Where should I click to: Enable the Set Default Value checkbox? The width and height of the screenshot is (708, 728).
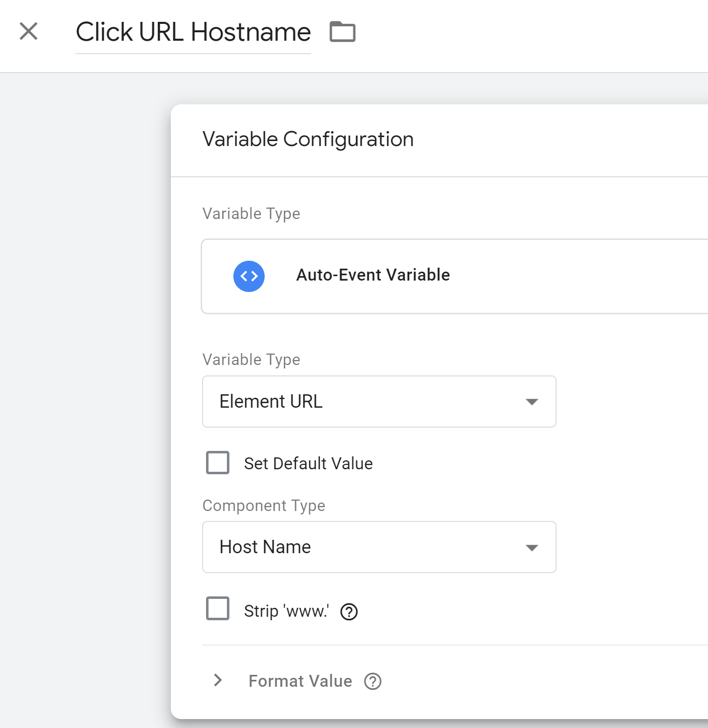click(217, 463)
